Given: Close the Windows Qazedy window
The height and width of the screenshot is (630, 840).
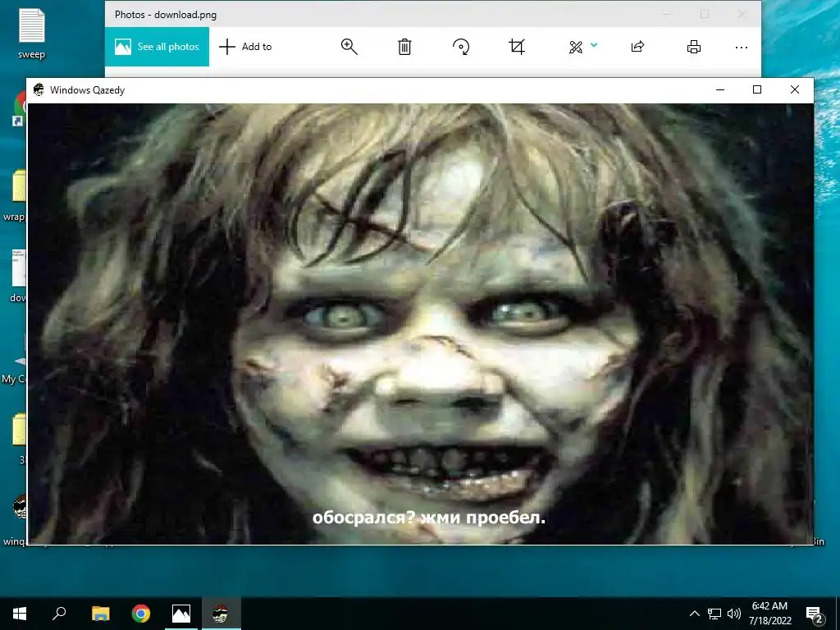Looking at the screenshot, I should [795, 89].
